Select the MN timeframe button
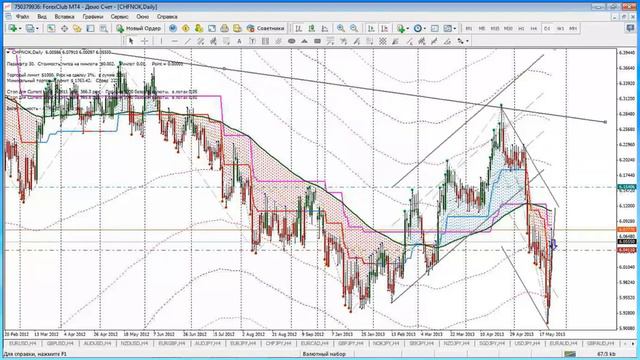Image resolution: width=640 pixels, height=360 pixels. point(573,28)
